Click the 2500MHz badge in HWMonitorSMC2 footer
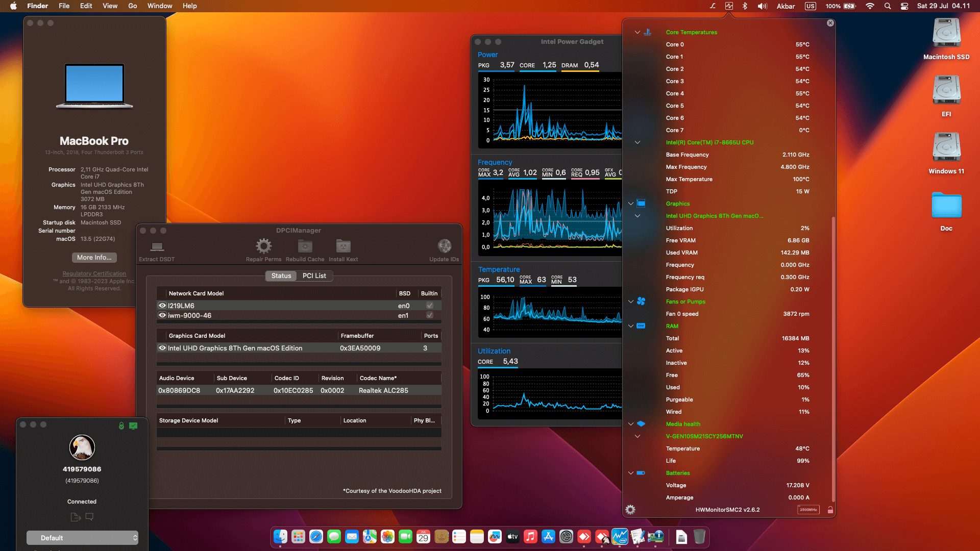 pyautogui.click(x=808, y=510)
